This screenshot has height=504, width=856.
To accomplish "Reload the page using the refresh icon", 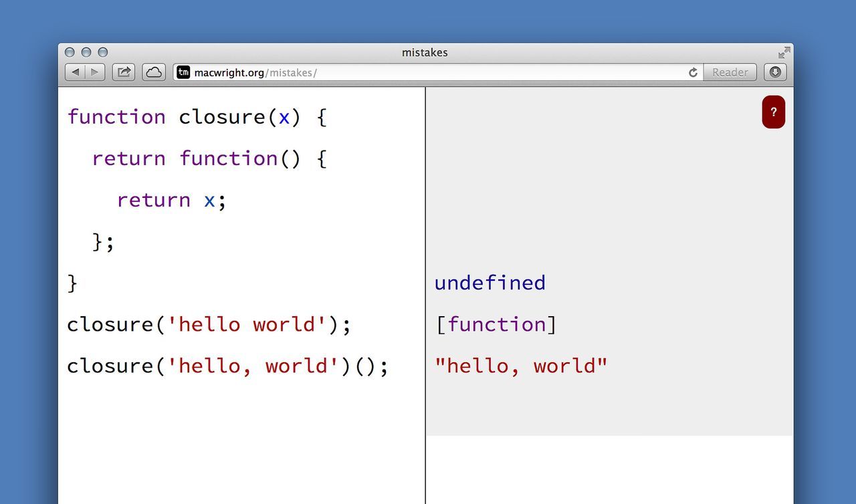I will pyautogui.click(x=693, y=72).
